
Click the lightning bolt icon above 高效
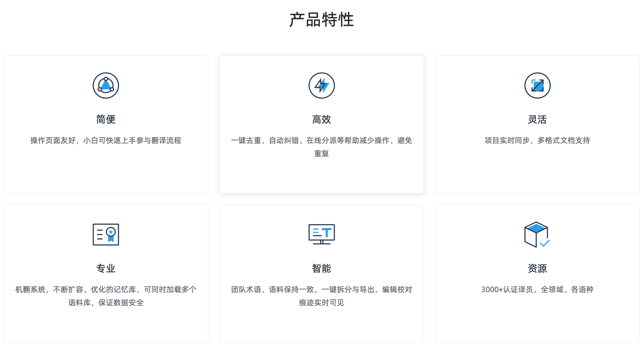(322, 85)
